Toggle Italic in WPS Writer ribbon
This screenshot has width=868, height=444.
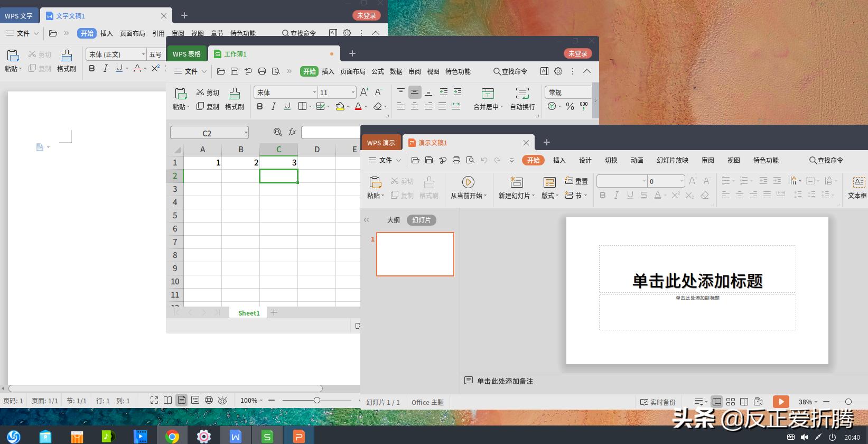[105, 68]
